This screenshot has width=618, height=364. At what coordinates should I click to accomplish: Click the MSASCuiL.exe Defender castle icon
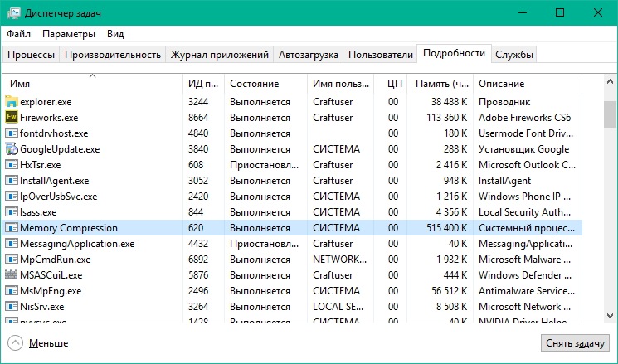point(12,274)
